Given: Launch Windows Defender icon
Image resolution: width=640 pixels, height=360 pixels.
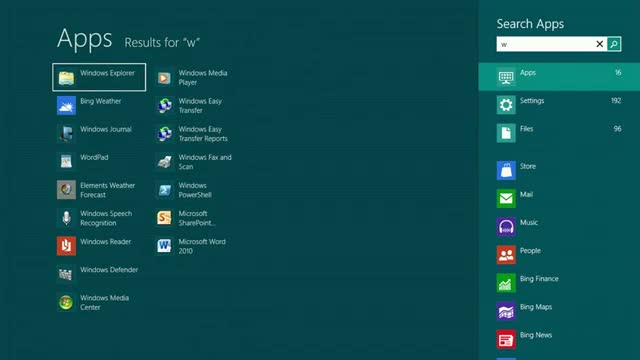Looking at the screenshot, I should [66, 274].
